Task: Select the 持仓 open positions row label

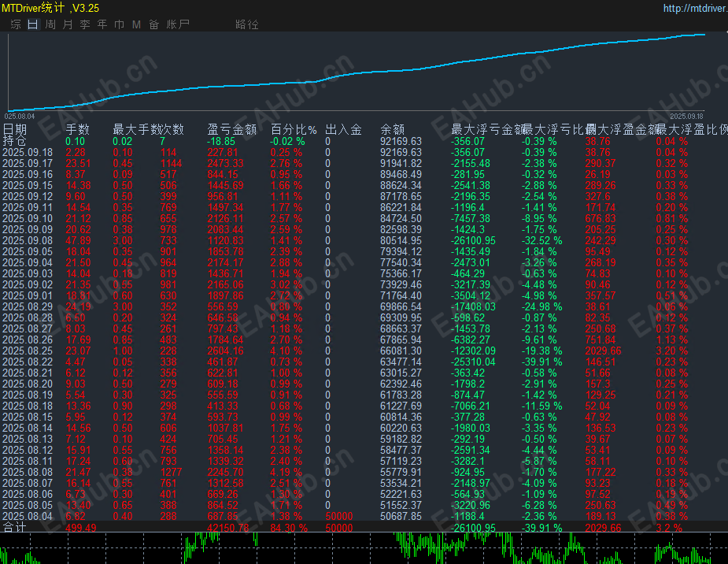Action: coord(14,141)
